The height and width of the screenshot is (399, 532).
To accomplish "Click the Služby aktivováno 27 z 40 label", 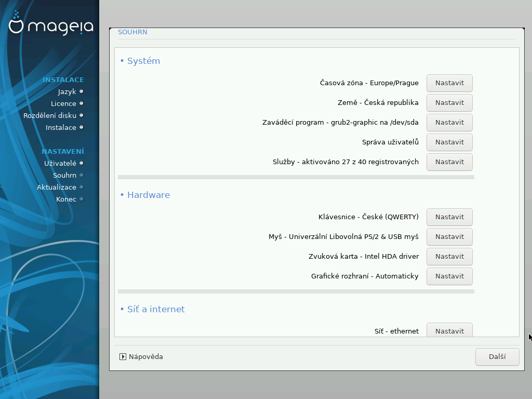I will (345, 162).
